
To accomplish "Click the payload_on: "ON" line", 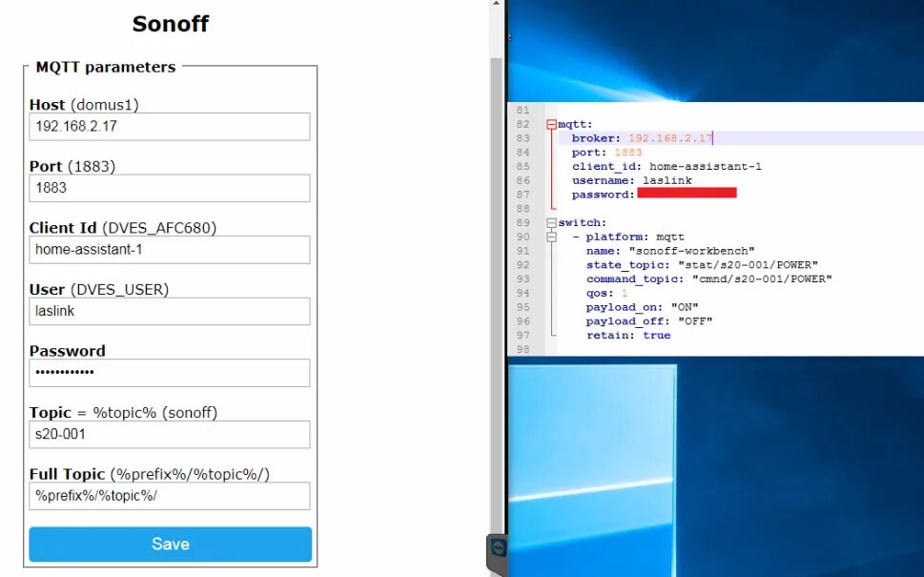I will [x=643, y=307].
